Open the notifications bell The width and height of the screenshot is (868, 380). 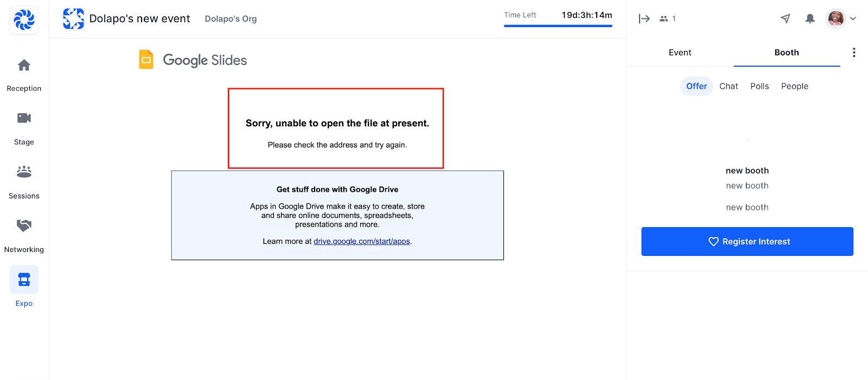810,18
